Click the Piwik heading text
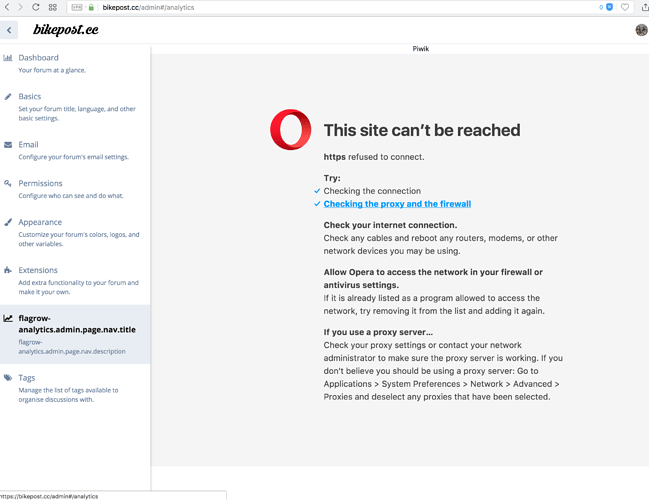Viewport: 649px width, 500px height. (x=421, y=49)
